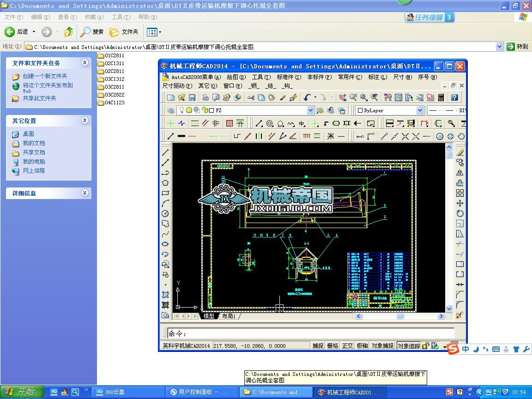Open the layer properties manager icon

point(171,110)
